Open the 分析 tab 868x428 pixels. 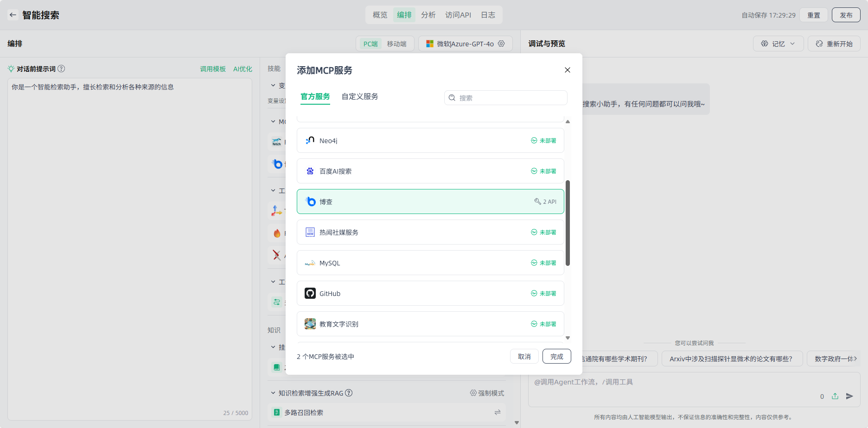point(428,15)
